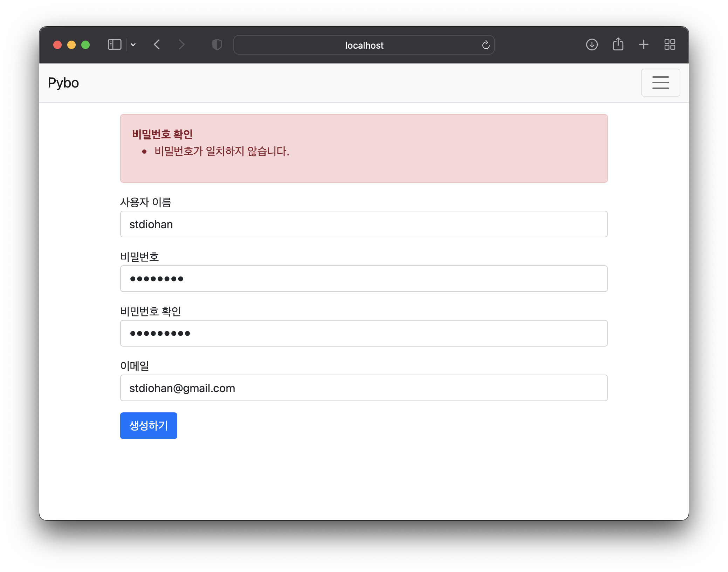
Task: Focus the 이메일 field with stdiohan@gmail.com
Action: click(x=364, y=388)
